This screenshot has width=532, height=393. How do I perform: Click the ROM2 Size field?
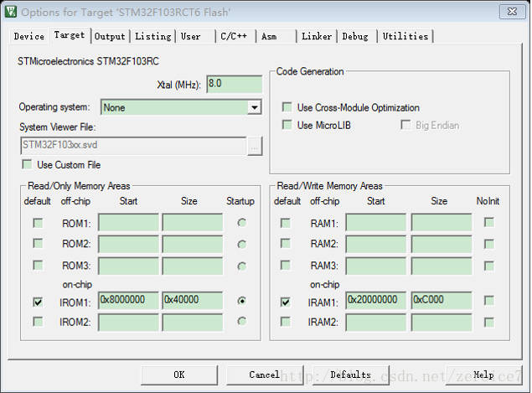tap(193, 244)
